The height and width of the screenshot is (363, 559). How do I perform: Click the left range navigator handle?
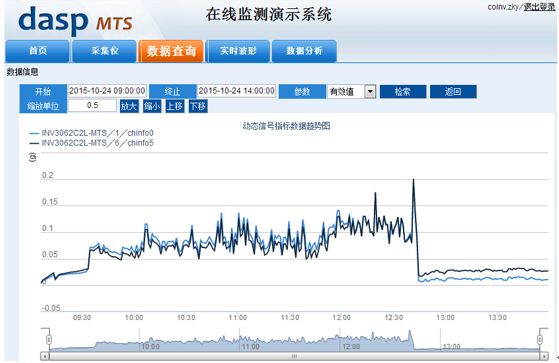pyautogui.click(x=49, y=339)
